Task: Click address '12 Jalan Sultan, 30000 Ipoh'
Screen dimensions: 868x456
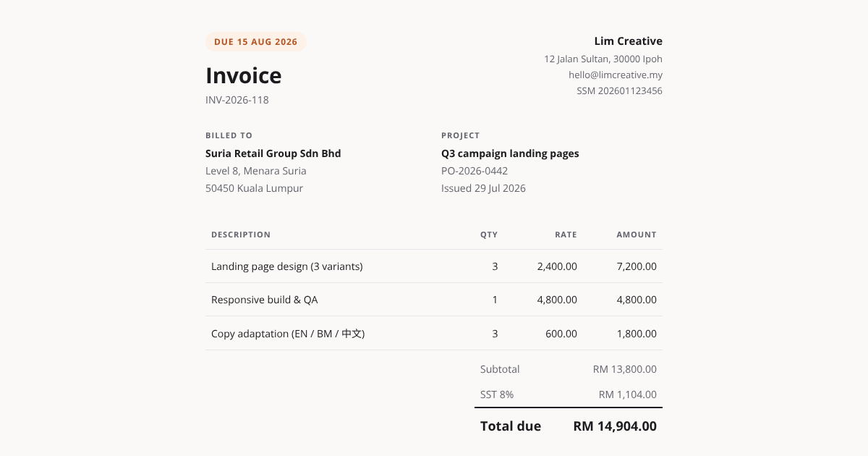Action: coord(603,59)
